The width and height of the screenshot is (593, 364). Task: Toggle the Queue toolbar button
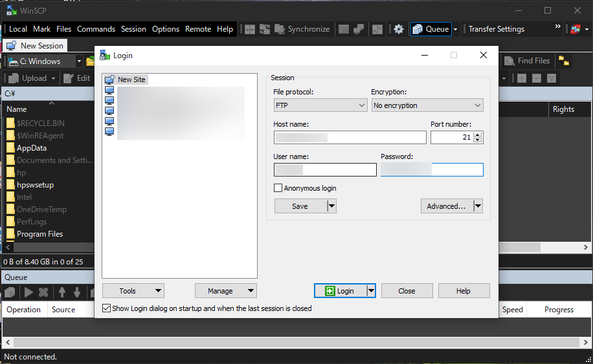431,29
